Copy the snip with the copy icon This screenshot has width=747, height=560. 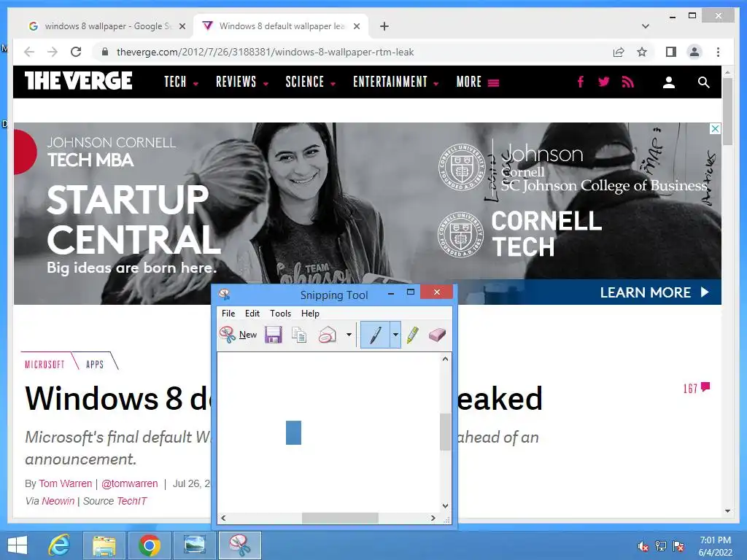(299, 335)
